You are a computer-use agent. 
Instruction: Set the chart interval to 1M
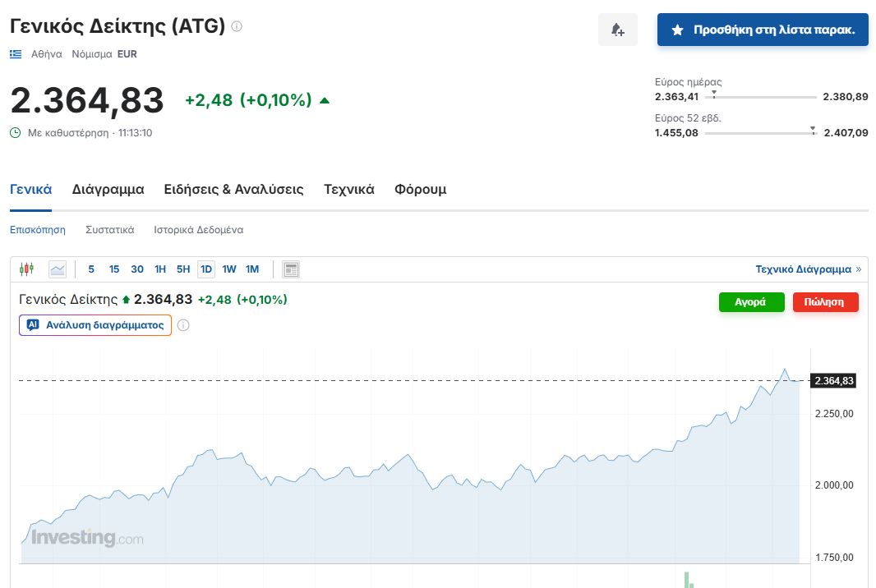click(252, 269)
